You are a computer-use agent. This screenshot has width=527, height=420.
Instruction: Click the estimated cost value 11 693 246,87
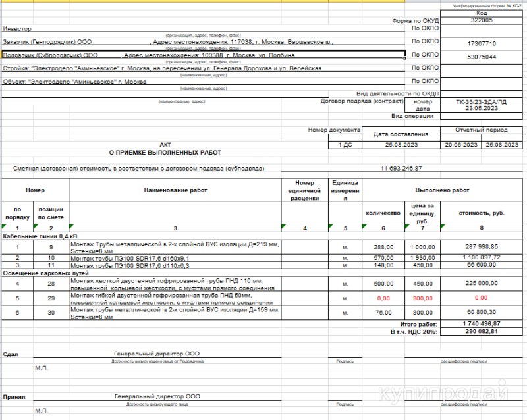(401, 169)
